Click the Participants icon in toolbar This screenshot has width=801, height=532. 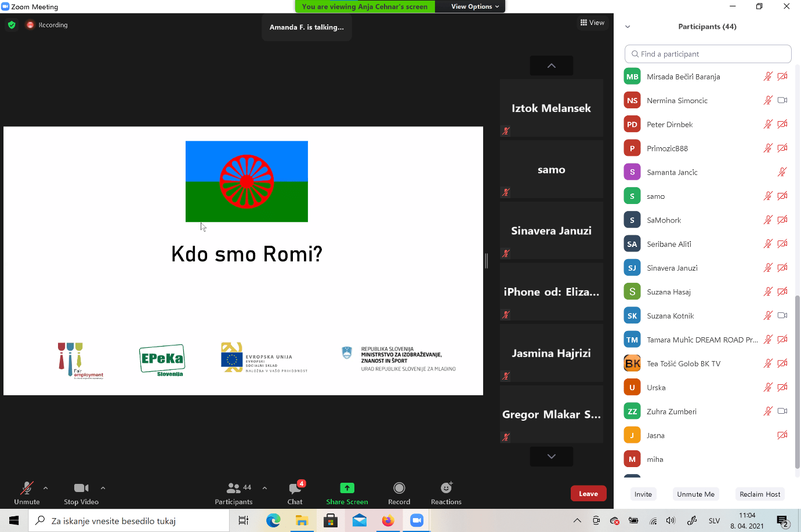[234, 493]
